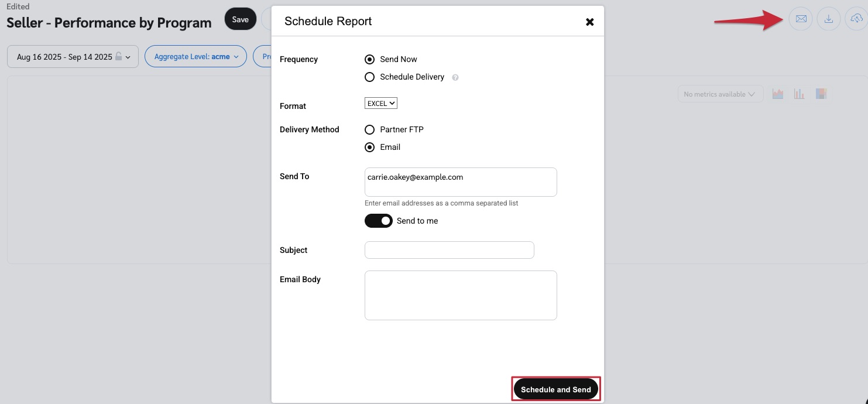Click the download report icon
The image size is (868, 404).
point(829,19)
